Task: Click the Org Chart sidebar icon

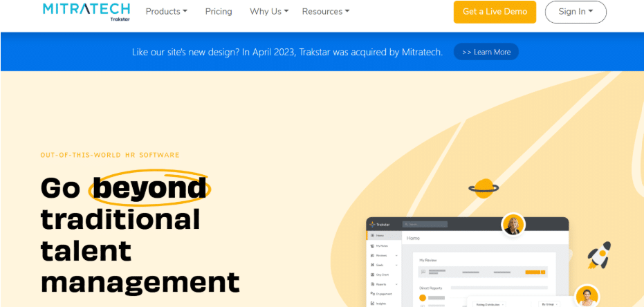Action: [x=372, y=275]
